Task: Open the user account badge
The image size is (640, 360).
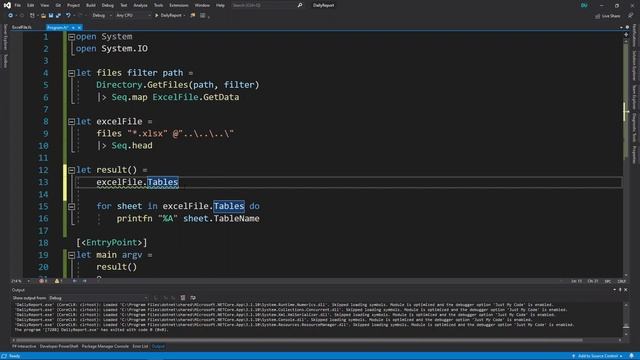Action: [584, 5]
